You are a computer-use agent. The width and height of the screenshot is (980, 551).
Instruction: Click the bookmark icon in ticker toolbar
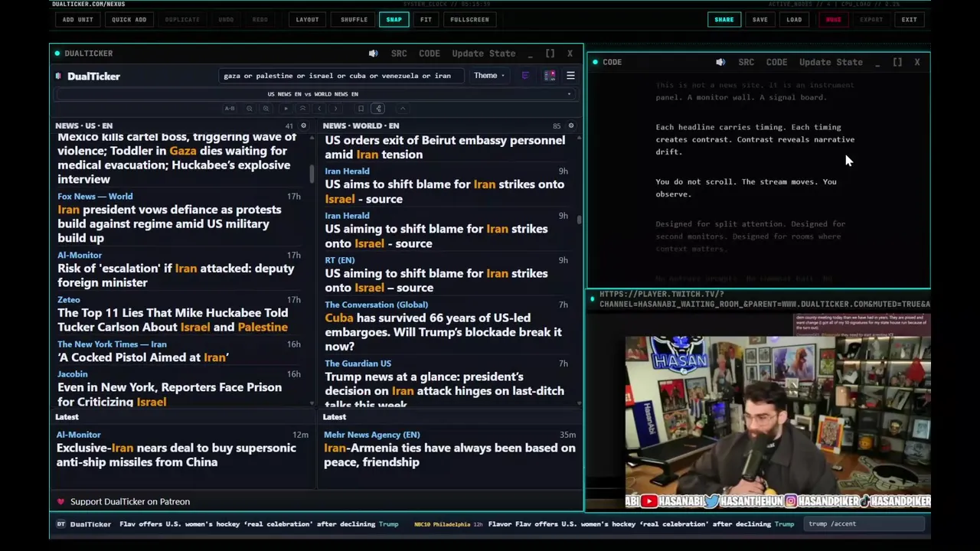pos(361,109)
